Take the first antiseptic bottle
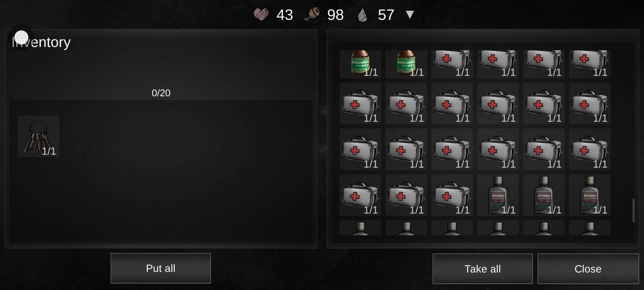This screenshot has height=290, width=644. coord(498,195)
